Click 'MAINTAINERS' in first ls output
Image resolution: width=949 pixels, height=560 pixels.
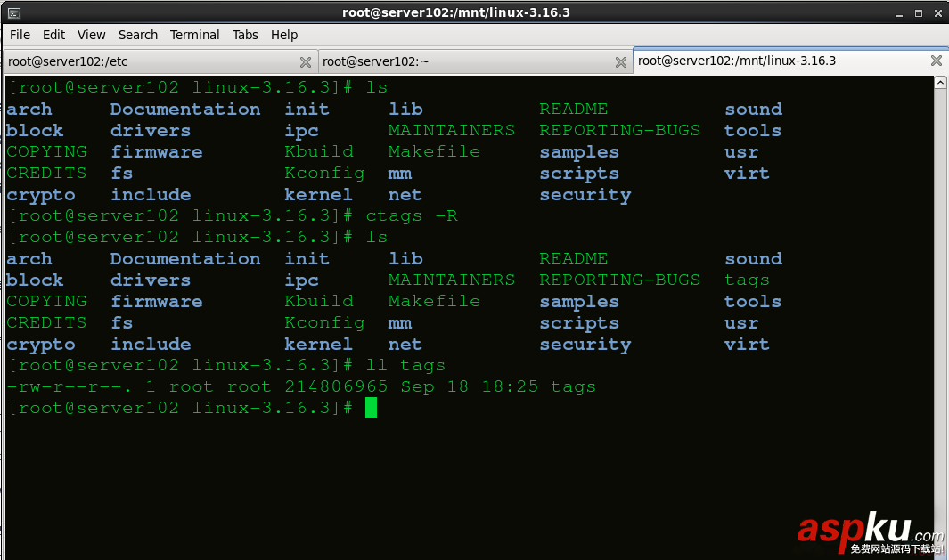tap(452, 130)
